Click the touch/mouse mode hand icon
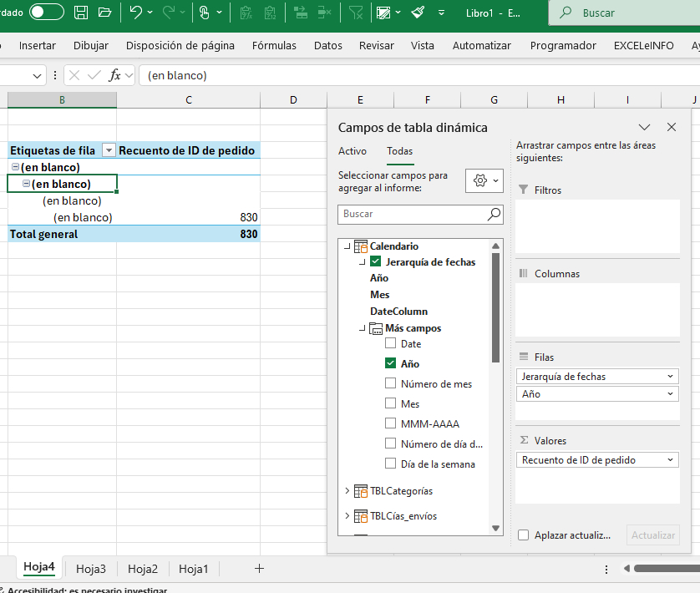The height and width of the screenshot is (593, 700). [x=204, y=13]
